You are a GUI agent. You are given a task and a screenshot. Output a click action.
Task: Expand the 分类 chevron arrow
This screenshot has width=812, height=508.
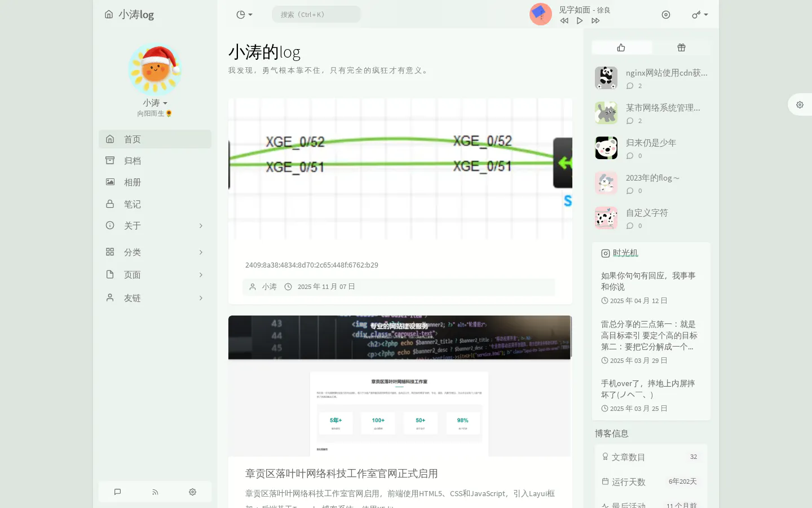(201, 252)
